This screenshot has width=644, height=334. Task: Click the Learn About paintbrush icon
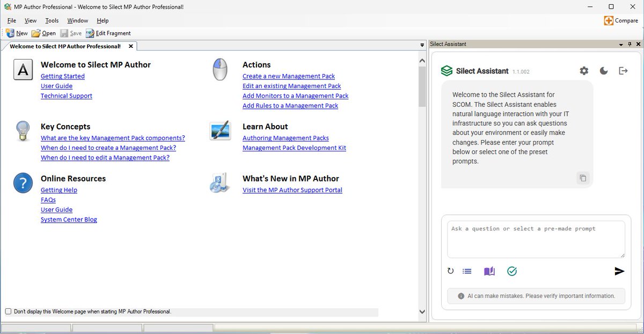[220, 130]
